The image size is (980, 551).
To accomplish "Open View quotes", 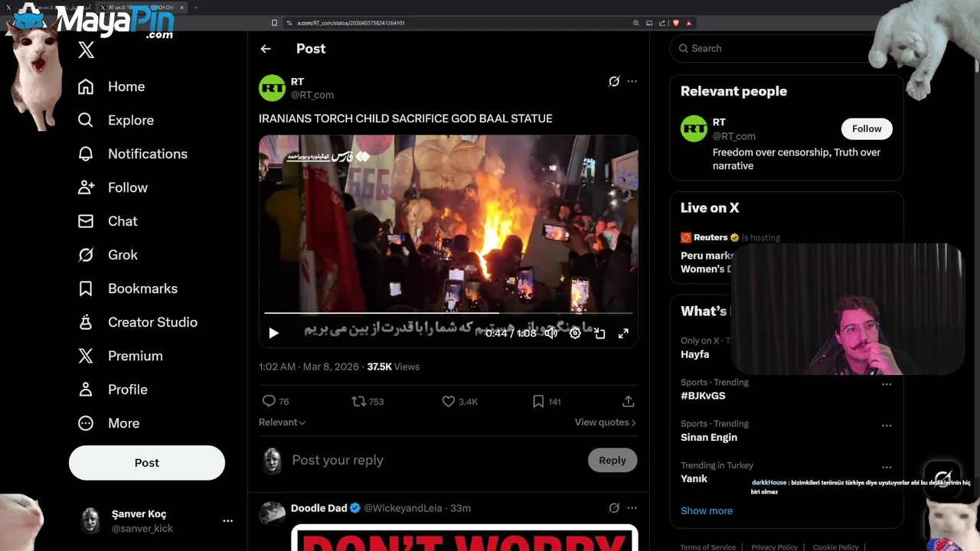I will pyautogui.click(x=605, y=422).
